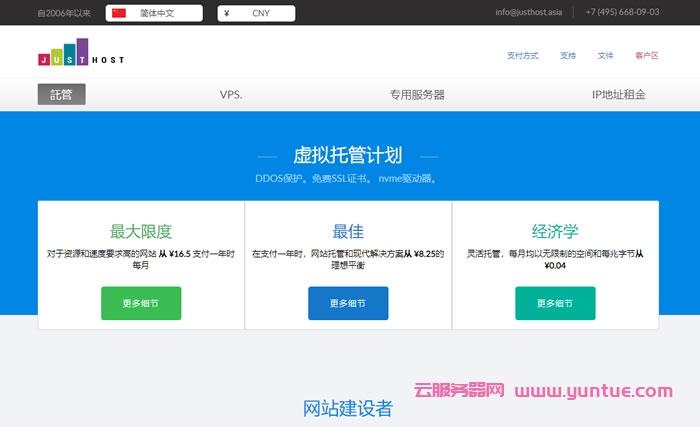Click the ¥ currency symbol
700x427 pixels.
click(227, 13)
